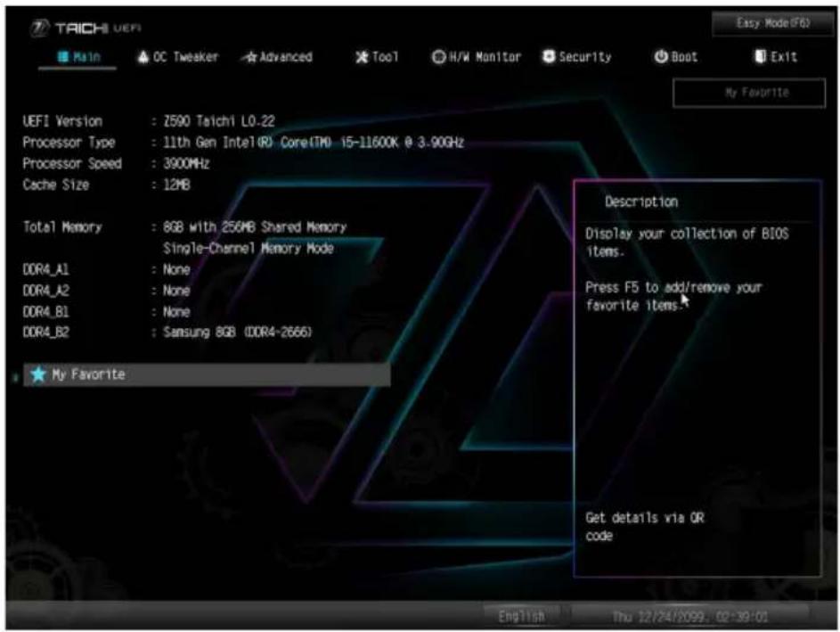Click the Press F5 to add/remove text
The image size is (840, 632).
tap(673, 297)
